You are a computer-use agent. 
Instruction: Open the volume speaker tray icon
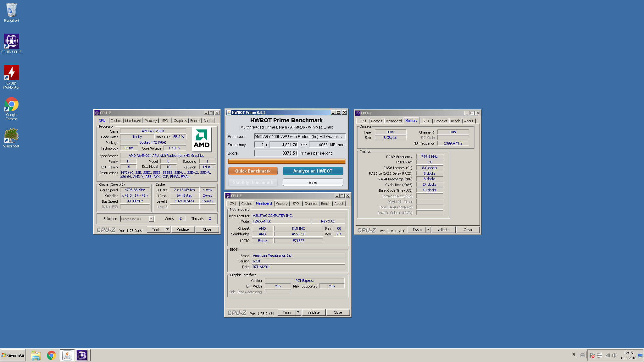615,355
